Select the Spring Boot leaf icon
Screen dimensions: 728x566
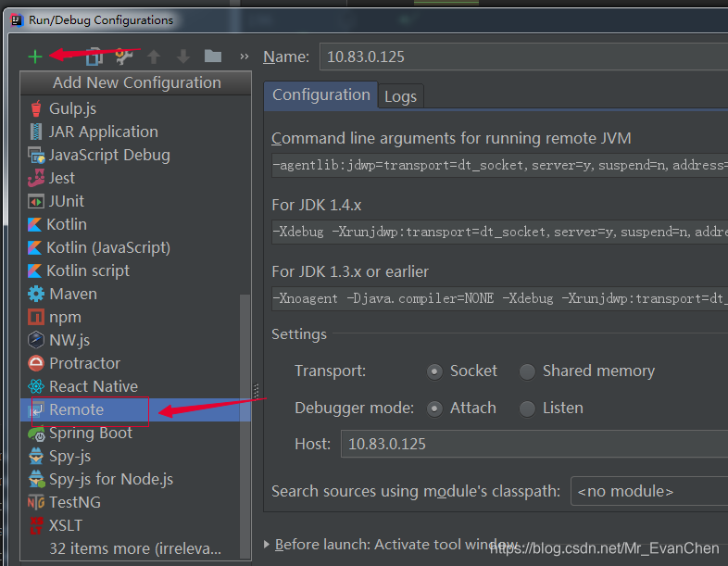pyautogui.click(x=36, y=434)
